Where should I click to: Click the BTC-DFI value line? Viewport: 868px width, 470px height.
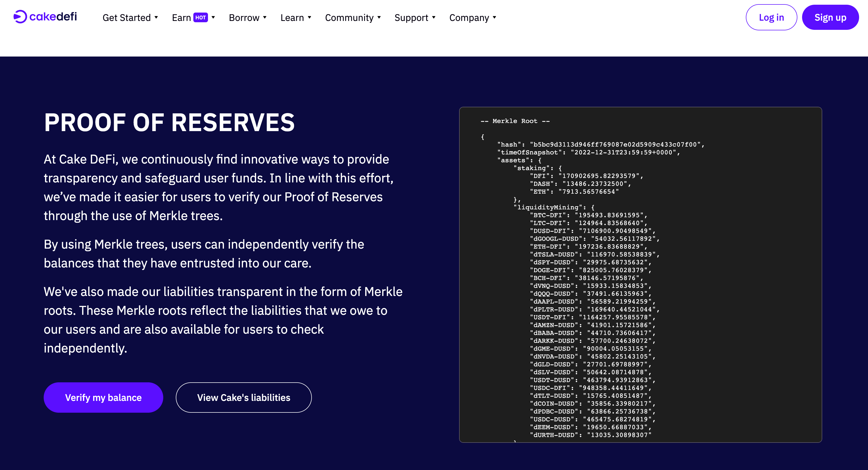click(x=589, y=215)
